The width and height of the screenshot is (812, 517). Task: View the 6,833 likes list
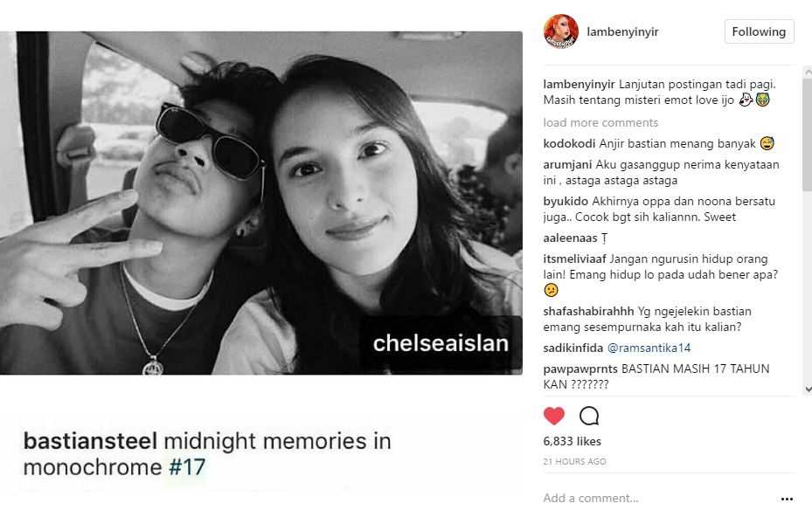pos(572,441)
